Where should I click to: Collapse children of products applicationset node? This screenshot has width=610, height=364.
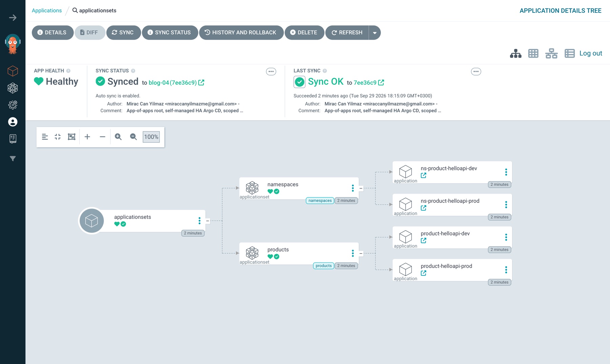click(x=361, y=253)
